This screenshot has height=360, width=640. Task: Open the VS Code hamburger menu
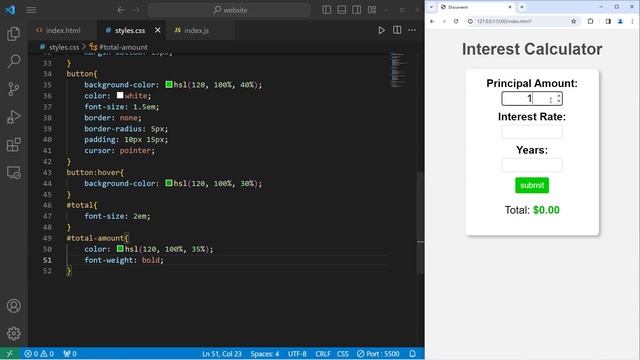coord(31,10)
